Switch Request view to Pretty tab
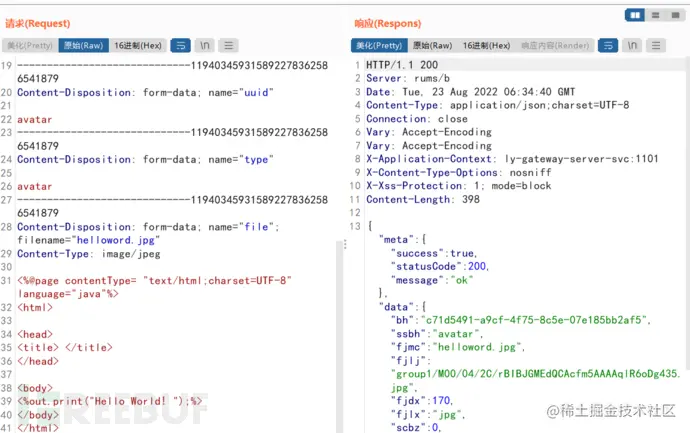 click(x=30, y=45)
